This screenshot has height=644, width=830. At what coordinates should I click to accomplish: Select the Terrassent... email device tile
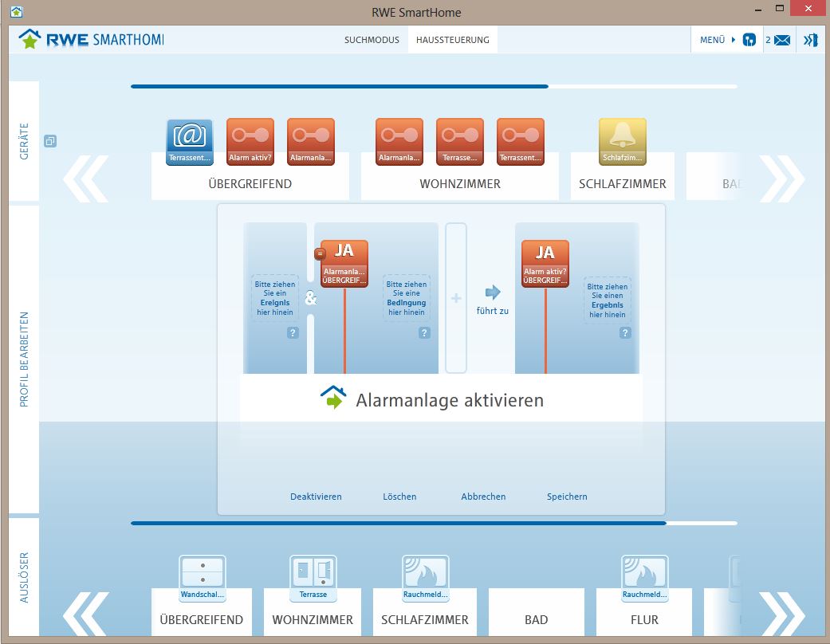(x=190, y=142)
